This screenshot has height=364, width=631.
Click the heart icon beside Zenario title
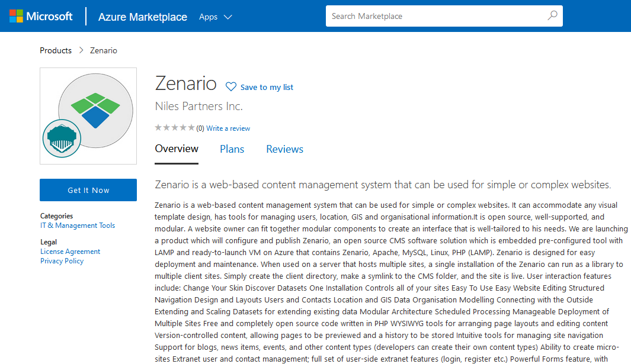[x=231, y=87]
